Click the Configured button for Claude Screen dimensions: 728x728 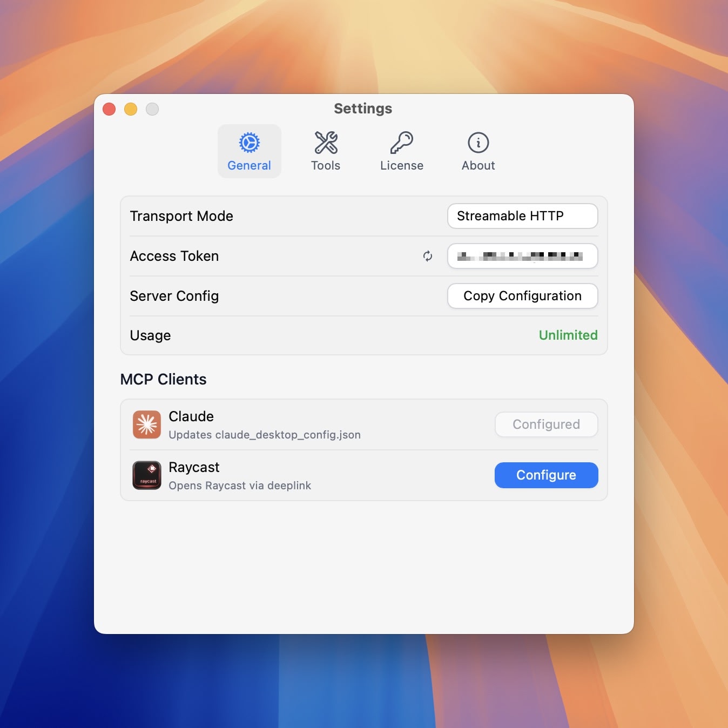coord(547,424)
